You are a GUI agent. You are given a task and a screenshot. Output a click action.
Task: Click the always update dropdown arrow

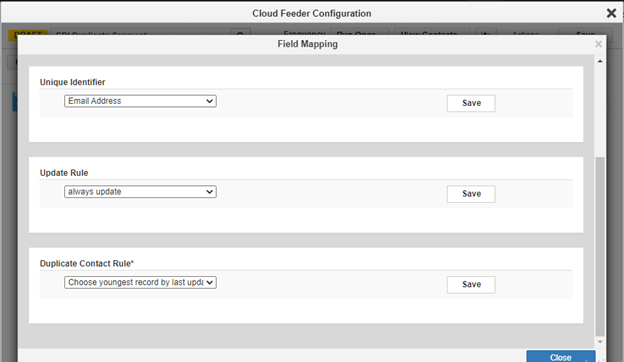point(209,192)
